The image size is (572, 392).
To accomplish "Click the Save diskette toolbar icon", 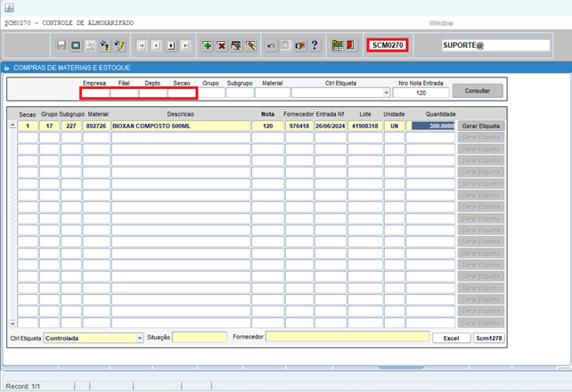I will coord(61,45).
